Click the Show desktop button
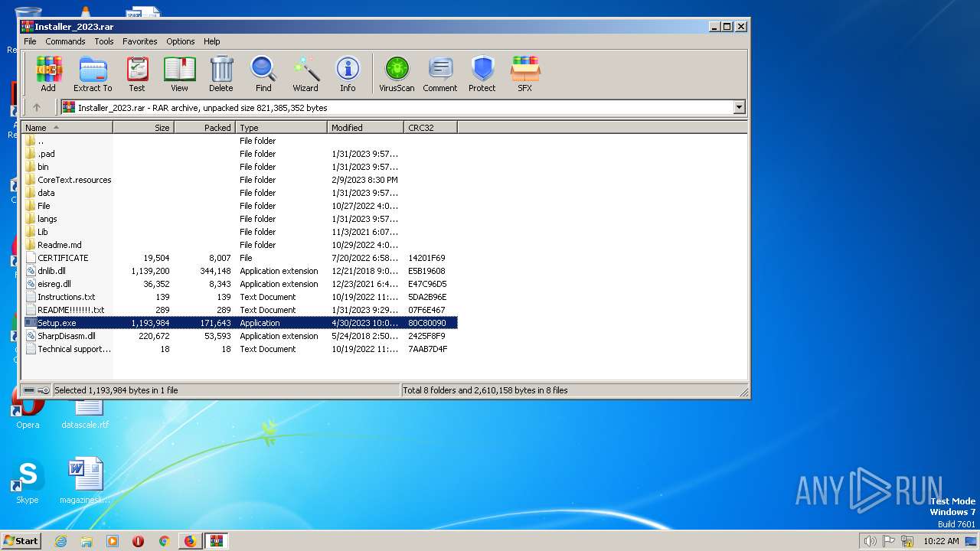This screenshot has height=551, width=980. coord(972,541)
